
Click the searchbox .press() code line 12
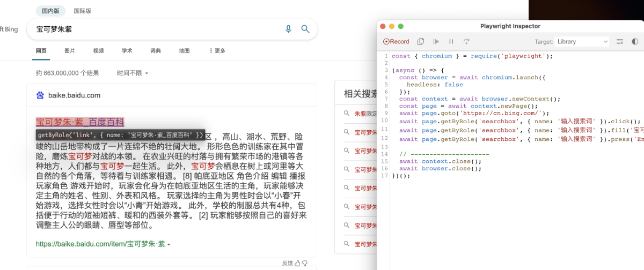point(521,139)
